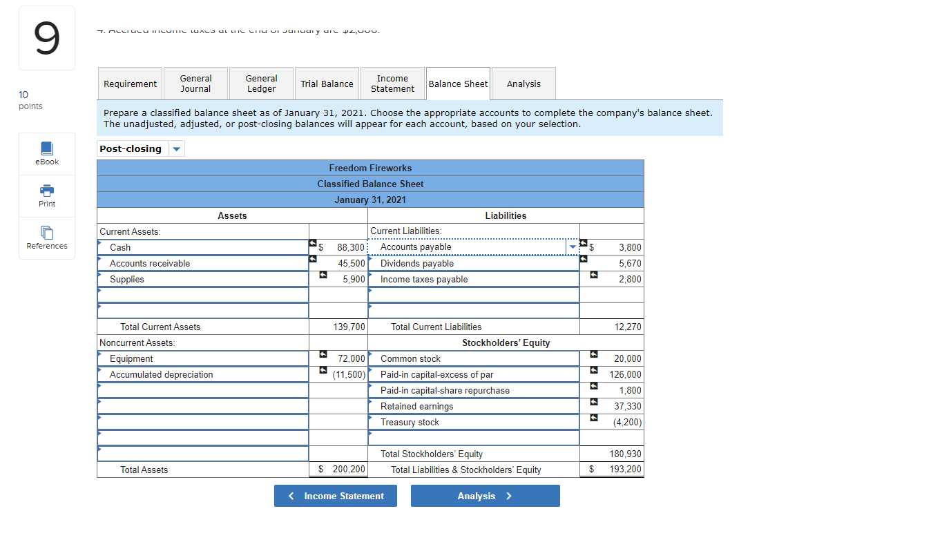Select the Balance Sheet tab
This screenshot has height=560, width=951.
click(x=458, y=84)
